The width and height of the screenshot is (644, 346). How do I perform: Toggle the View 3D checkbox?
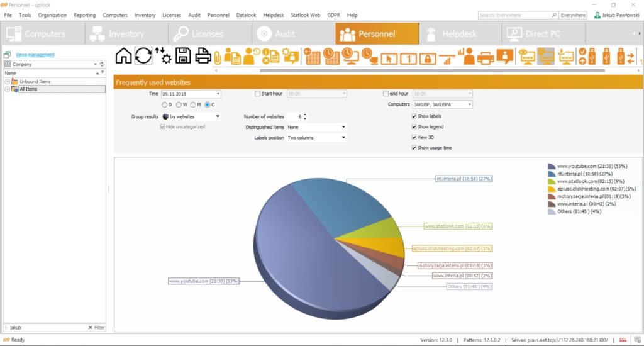pyautogui.click(x=414, y=137)
